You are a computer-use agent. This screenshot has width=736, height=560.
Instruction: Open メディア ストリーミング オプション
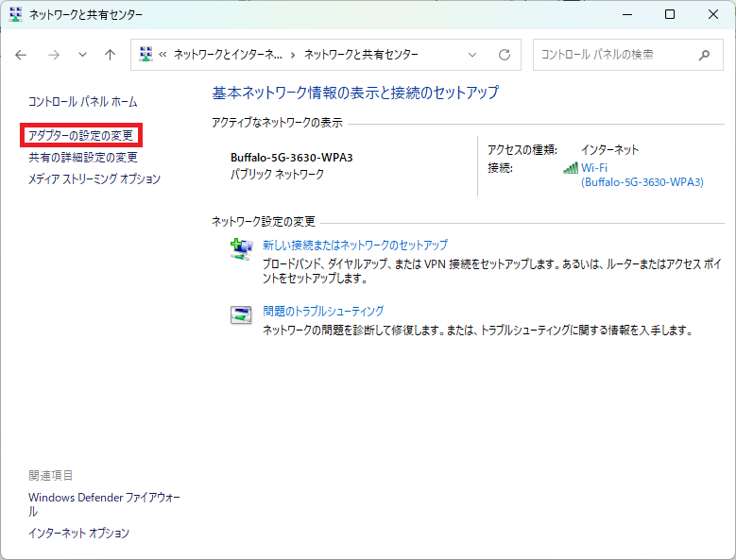point(94,178)
